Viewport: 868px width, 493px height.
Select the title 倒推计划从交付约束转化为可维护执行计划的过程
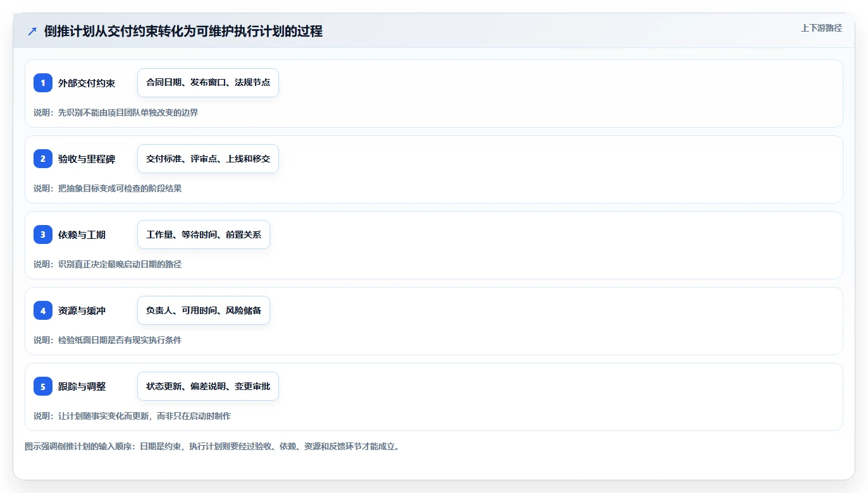tap(183, 32)
